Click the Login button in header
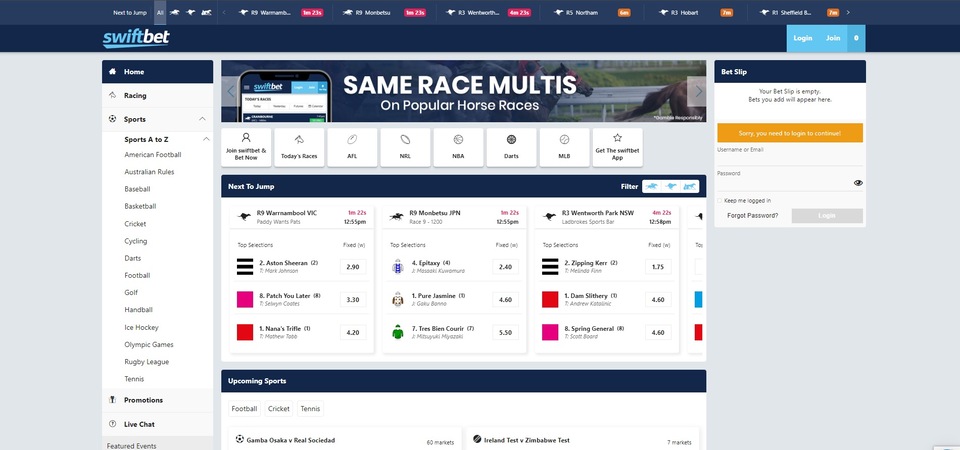The image size is (960, 450). coord(803,38)
